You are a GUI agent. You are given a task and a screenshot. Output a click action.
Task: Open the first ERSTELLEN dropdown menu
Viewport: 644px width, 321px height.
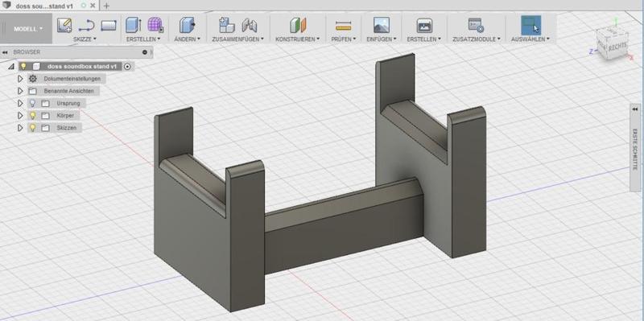[143, 39]
